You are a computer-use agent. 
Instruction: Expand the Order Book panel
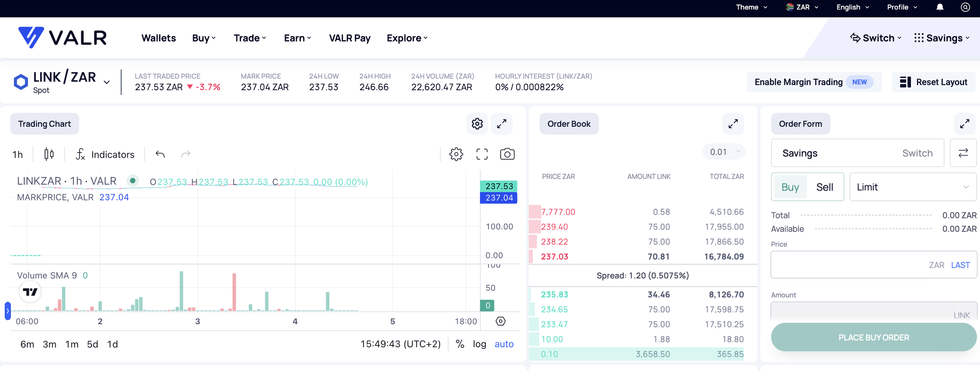coord(733,124)
